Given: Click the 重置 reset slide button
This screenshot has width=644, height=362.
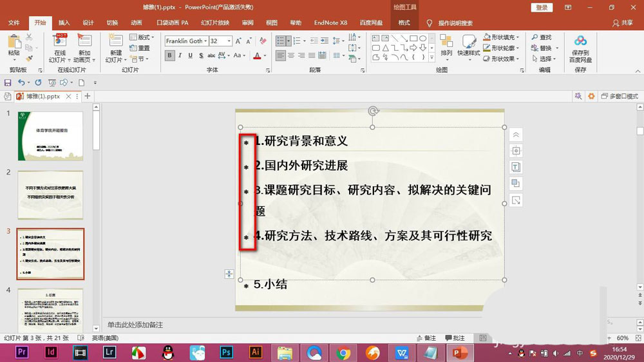Looking at the screenshot, I should tap(140, 48).
